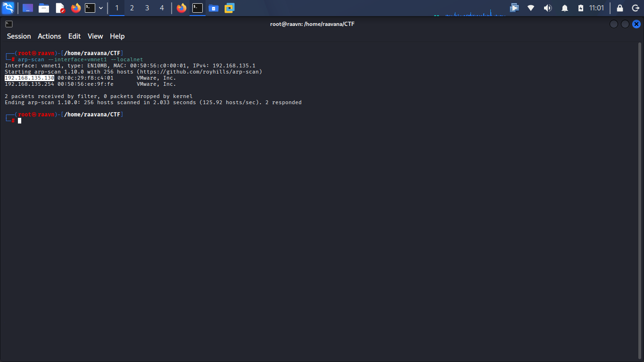Viewport: 644px width, 362px height.
Task: Launch the text editor panel icon
Action: click(60, 8)
